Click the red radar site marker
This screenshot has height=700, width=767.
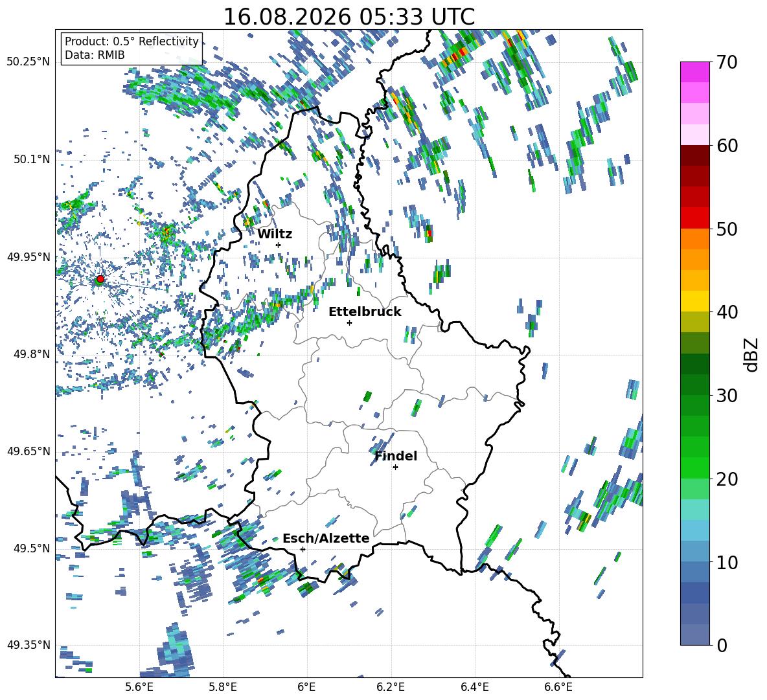[x=100, y=278]
